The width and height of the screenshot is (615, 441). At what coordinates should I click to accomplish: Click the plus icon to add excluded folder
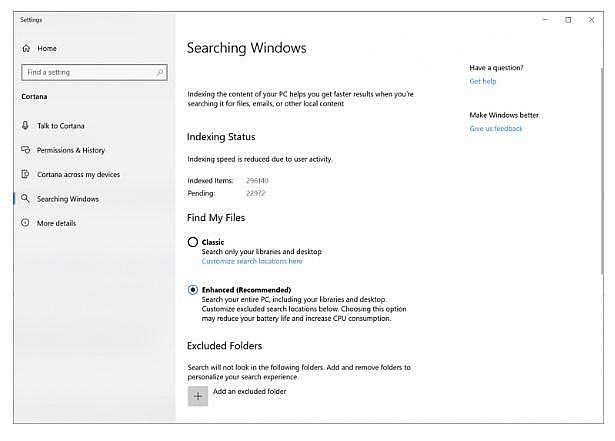197,395
